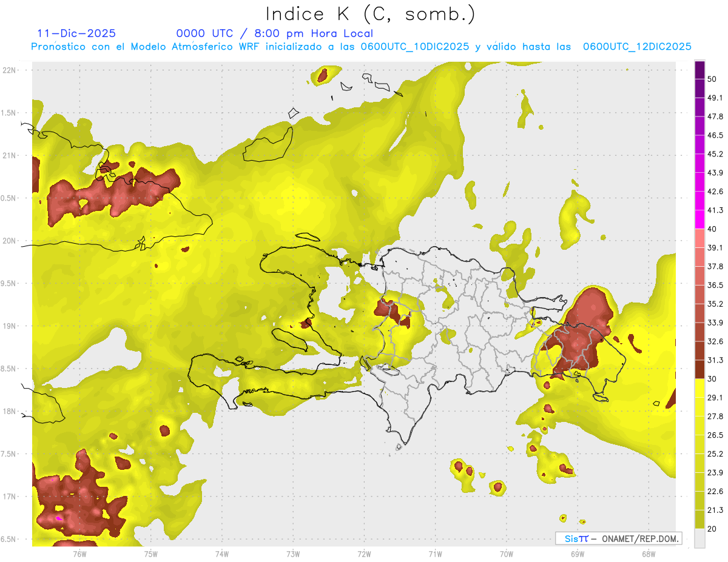Click the 69W longitude label
The image size is (728, 562).
click(x=578, y=554)
